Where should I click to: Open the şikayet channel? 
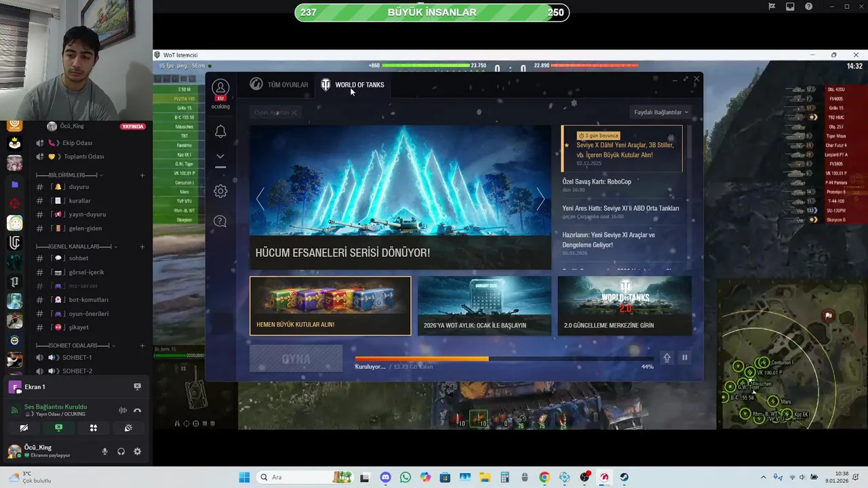[79, 327]
